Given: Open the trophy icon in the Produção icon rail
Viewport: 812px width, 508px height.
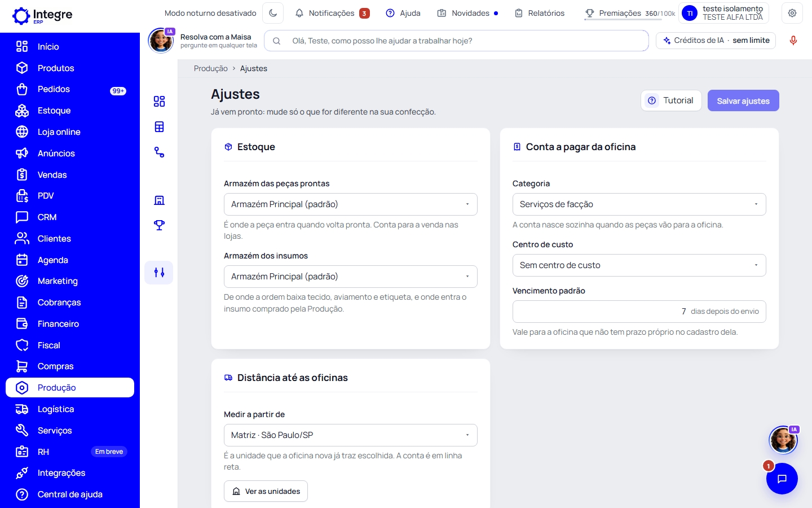Looking at the screenshot, I should pyautogui.click(x=159, y=225).
